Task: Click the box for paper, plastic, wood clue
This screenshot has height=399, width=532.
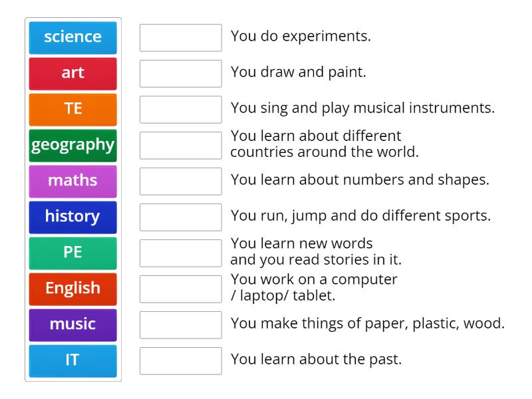Action: [180, 325]
